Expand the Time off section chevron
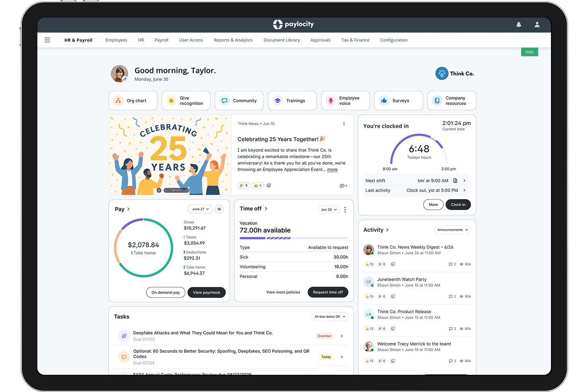Image resolution: width=588 pixels, height=392 pixels. tap(266, 209)
